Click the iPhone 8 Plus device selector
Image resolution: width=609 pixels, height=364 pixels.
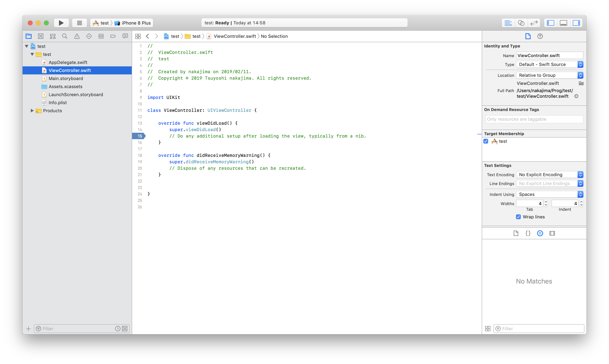click(136, 23)
